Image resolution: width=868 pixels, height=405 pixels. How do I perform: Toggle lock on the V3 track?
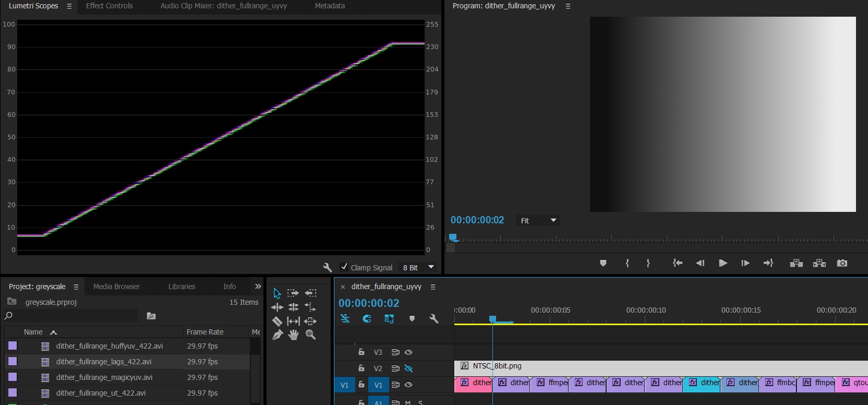[x=361, y=352]
